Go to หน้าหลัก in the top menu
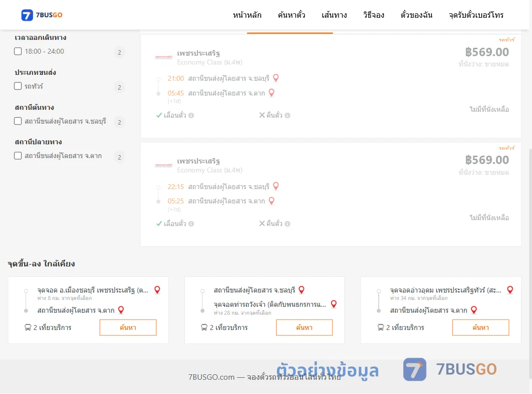Viewport: 532px width, 394px height. tap(247, 15)
